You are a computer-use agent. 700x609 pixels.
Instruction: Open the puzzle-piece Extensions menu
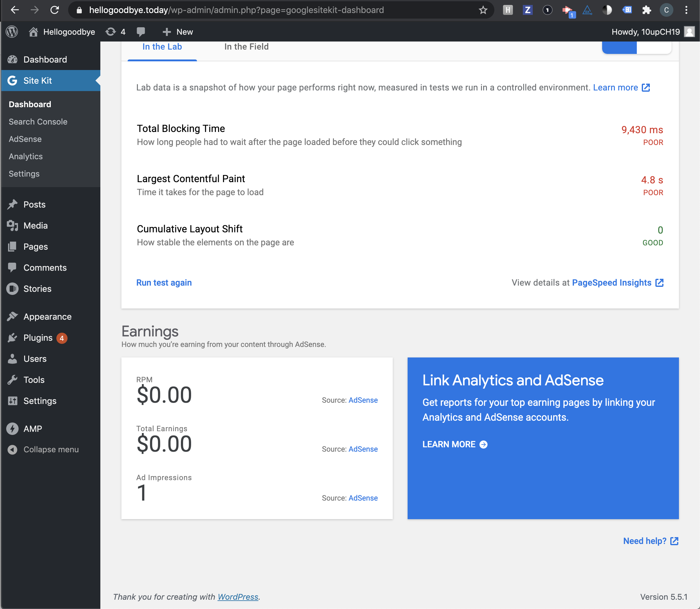[x=647, y=10]
